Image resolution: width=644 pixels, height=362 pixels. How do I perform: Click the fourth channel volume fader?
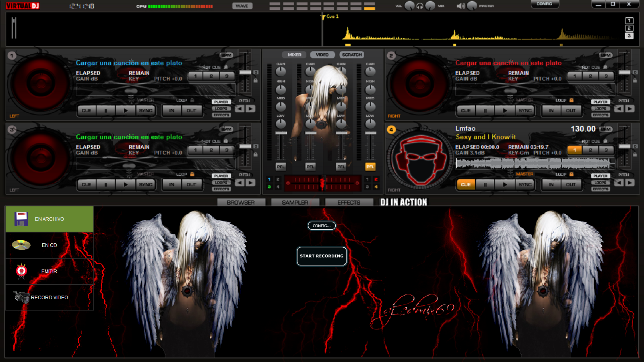[370, 133]
